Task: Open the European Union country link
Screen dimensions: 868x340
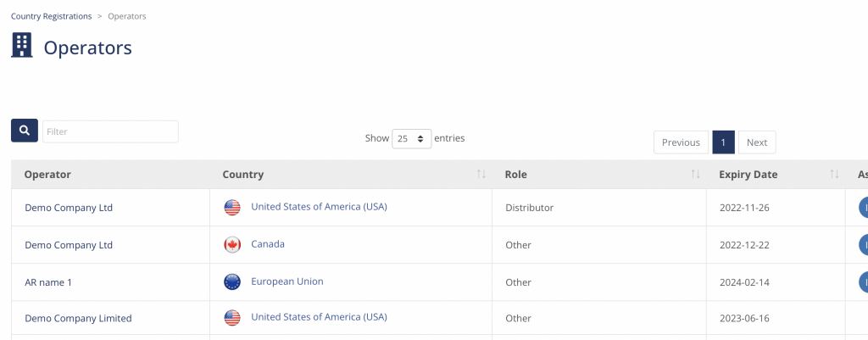Action: click(x=287, y=281)
